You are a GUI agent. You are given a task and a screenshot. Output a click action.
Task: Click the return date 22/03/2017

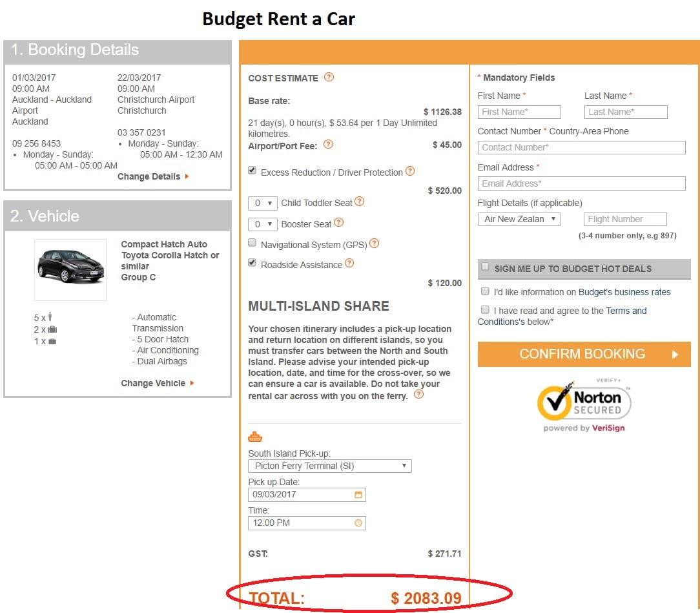[x=139, y=78]
